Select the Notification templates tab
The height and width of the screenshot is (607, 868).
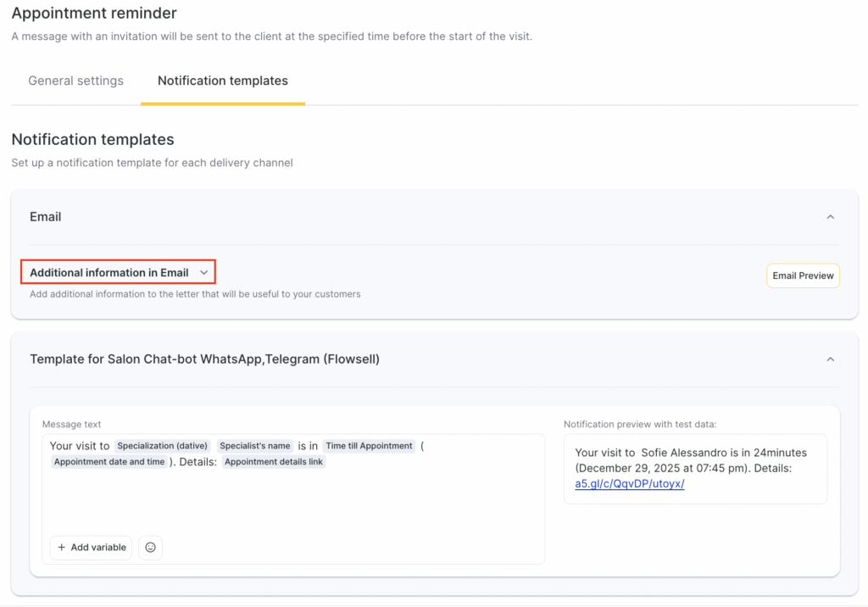click(x=223, y=81)
